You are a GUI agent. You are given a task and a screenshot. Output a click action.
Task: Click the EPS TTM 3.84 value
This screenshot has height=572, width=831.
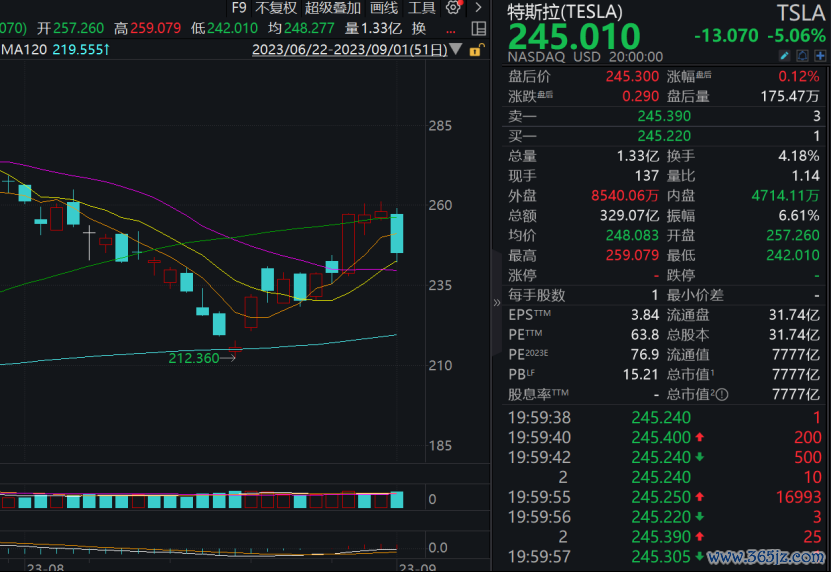[645, 315]
